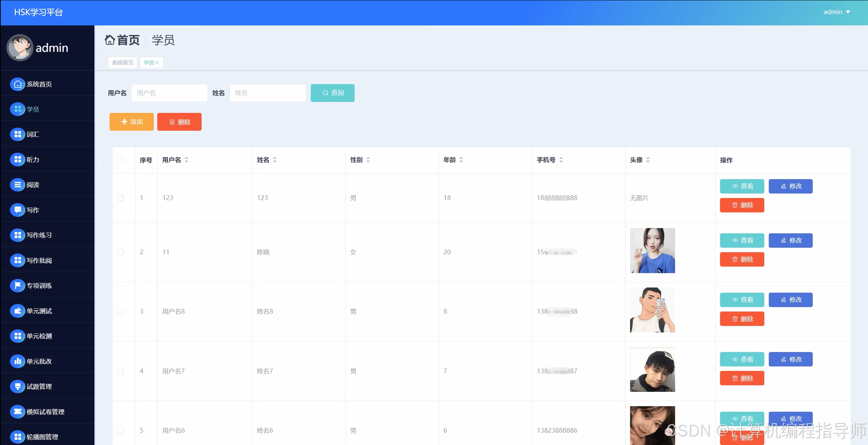
Task: Click the 单元批改 bar chart icon
Action: pos(17,361)
